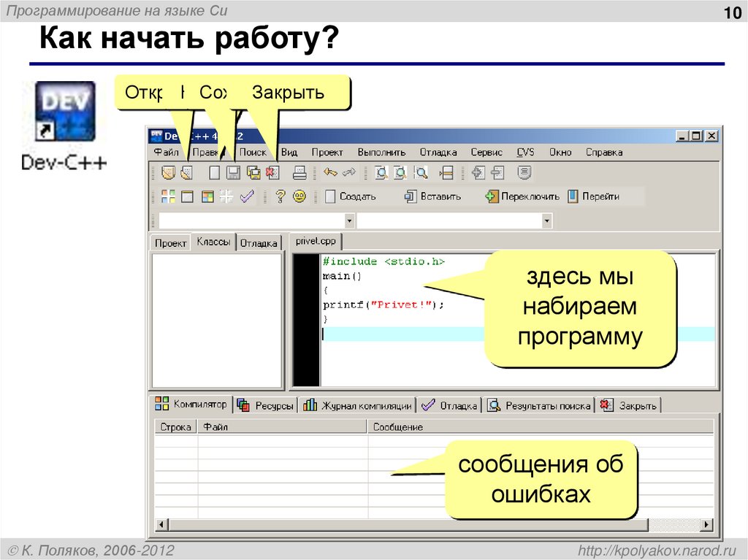Switch to the bottom Отладка tab
The height and width of the screenshot is (560, 748).
pyautogui.click(x=449, y=405)
